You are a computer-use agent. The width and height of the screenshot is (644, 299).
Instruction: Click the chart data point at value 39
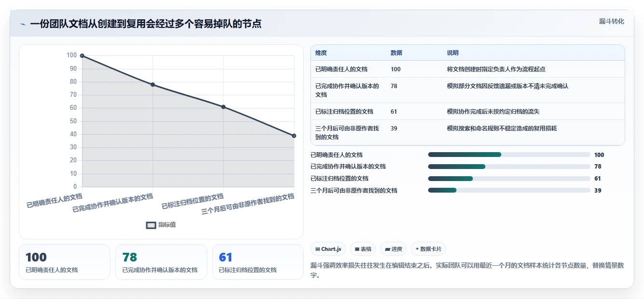[x=294, y=136]
